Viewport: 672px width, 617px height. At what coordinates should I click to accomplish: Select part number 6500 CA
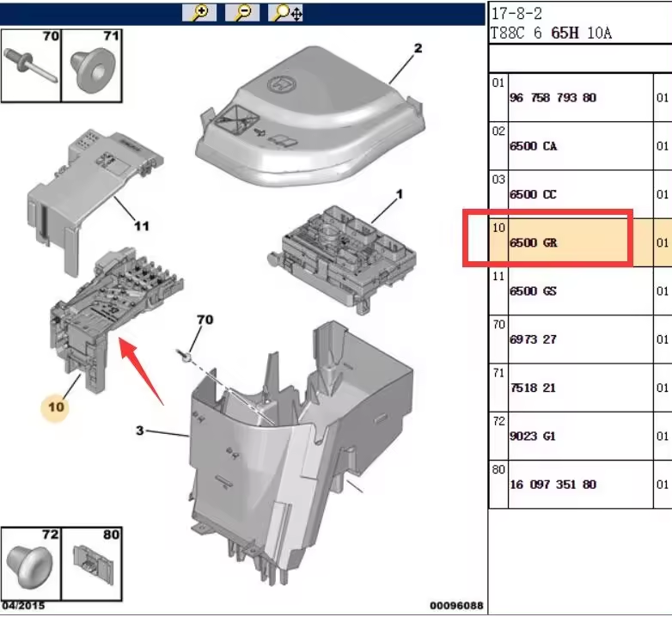click(x=533, y=146)
